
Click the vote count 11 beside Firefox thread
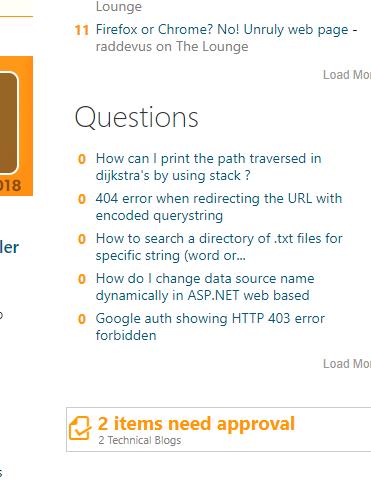click(x=82, y=30)
